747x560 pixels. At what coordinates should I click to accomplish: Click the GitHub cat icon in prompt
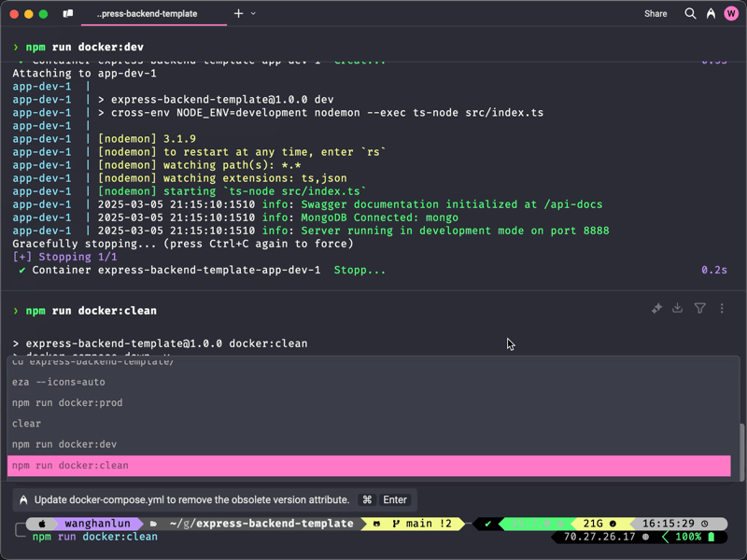pos(376,524)
